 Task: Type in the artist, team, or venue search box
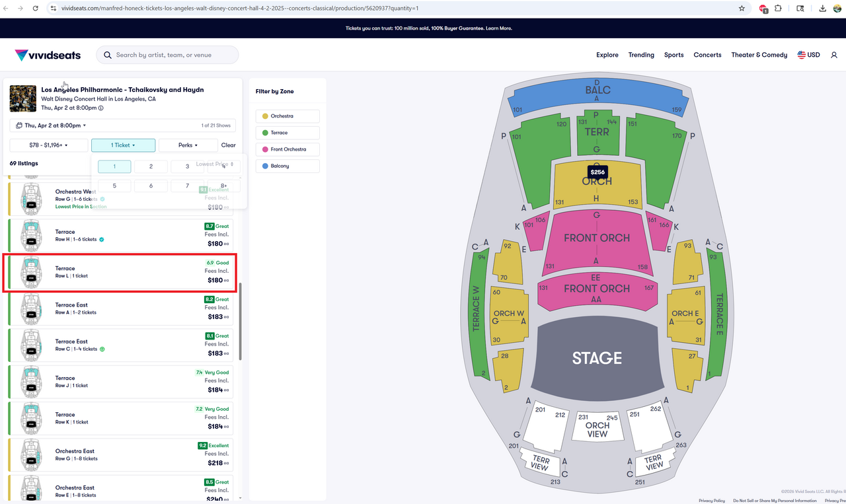pyautogui.click(x=173, y=55)
